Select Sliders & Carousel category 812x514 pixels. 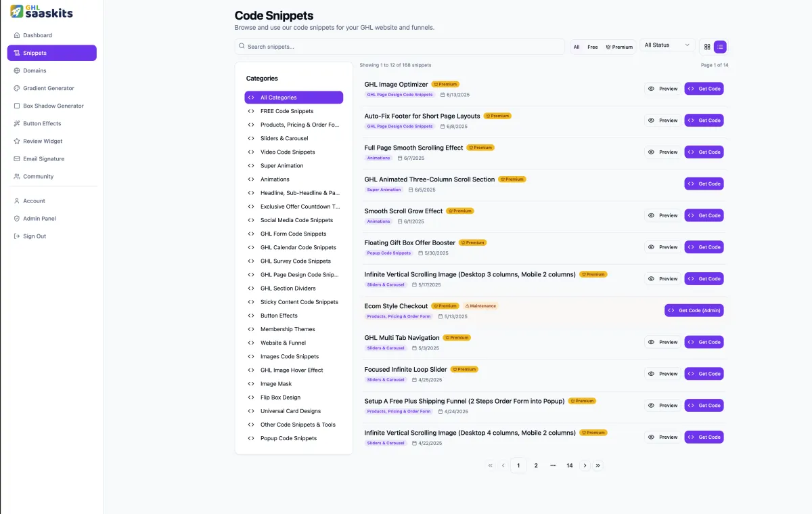click(x=294, y=138)
